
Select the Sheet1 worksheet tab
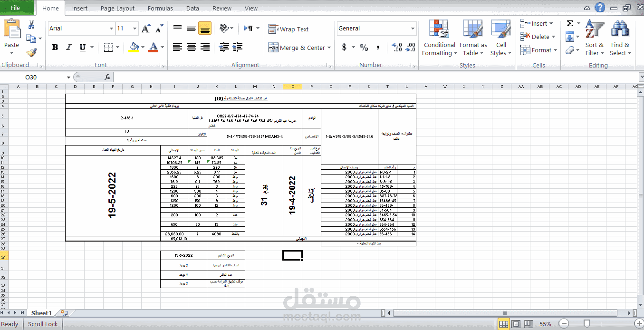click(x=41, y=313)
